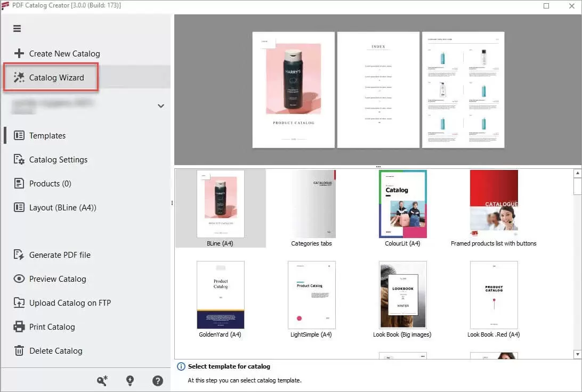Select the ColourLit (A4) template thumbnail
The width and height of the screenshot is (582, 392).
click(402, 203)
